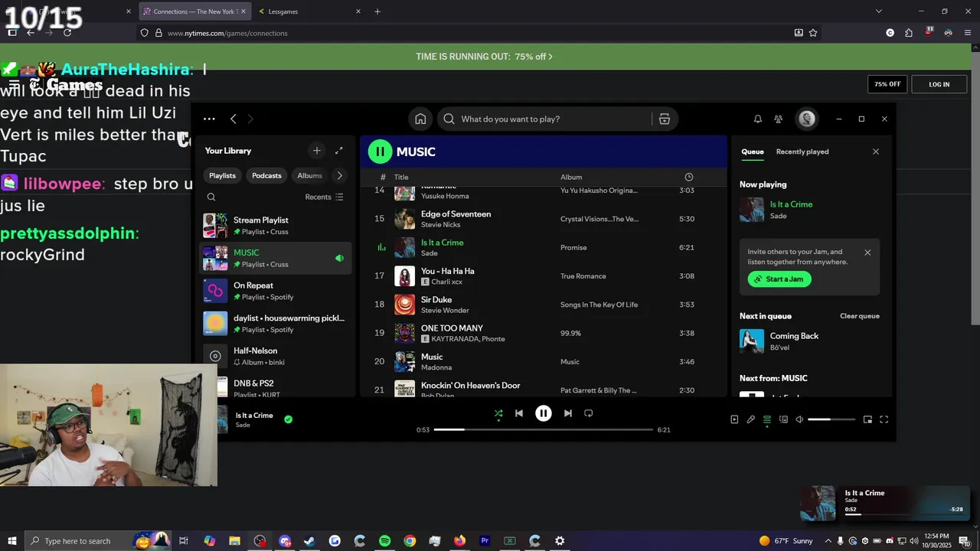This screenshot has width=980, height=551.
Task: Show more library filter chips arrow
Action: [x=340, y=175]
